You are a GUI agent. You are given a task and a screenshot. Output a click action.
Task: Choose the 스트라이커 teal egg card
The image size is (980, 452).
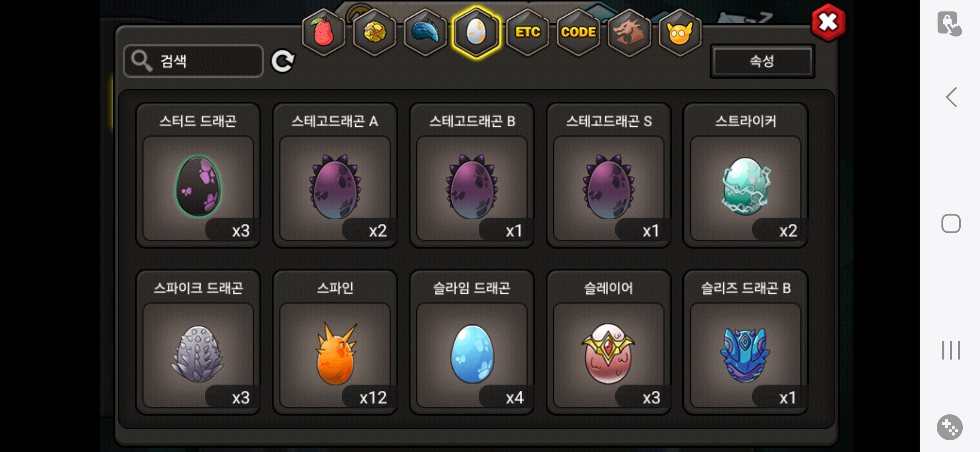point(745,175)
